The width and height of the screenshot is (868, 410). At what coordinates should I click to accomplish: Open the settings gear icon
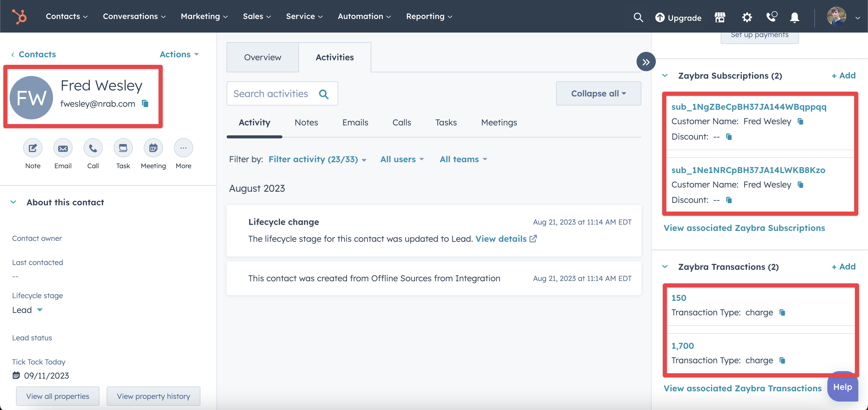(747, 17)
